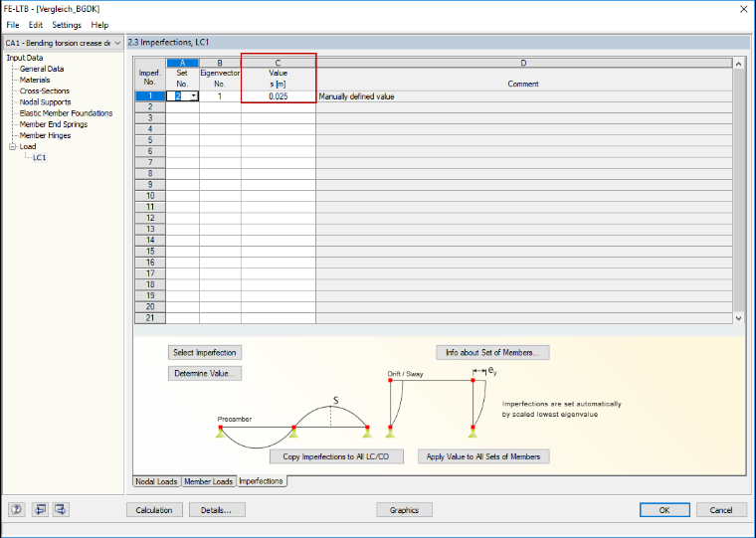756x538 pixels.
Task: Select column D header
Action: click(524, 63)
